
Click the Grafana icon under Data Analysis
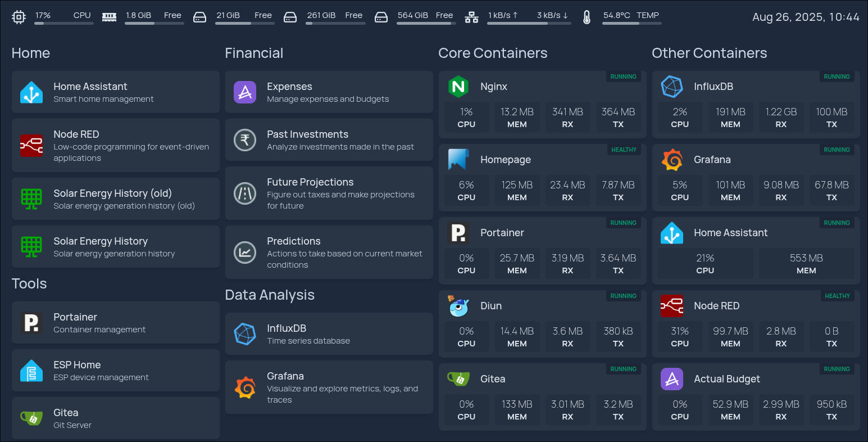[245, 387]
